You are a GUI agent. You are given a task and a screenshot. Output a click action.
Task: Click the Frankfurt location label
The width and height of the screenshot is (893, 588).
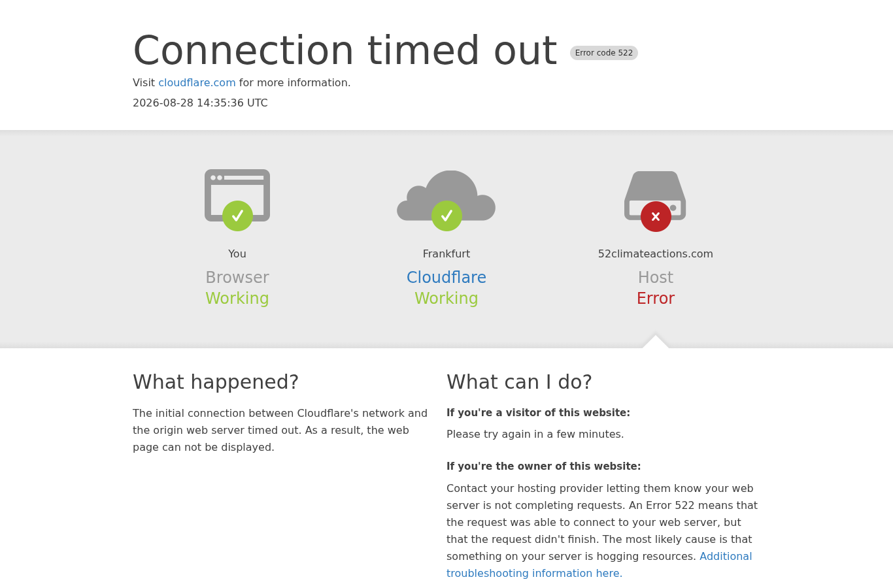click(446, 254)
